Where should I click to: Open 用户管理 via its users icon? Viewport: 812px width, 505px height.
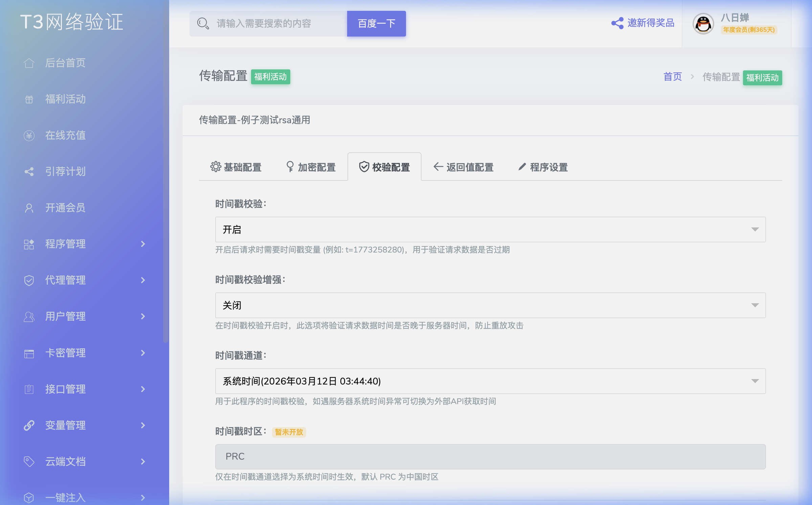pyautogui.click(x=29, y=316)
